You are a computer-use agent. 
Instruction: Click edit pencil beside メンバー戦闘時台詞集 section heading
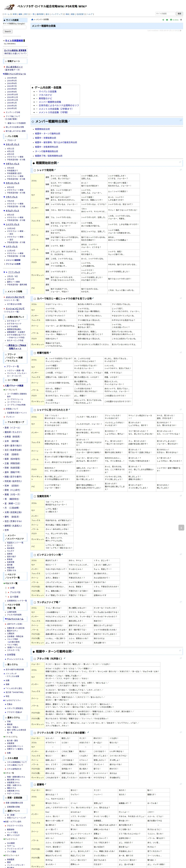coord(69,121)
